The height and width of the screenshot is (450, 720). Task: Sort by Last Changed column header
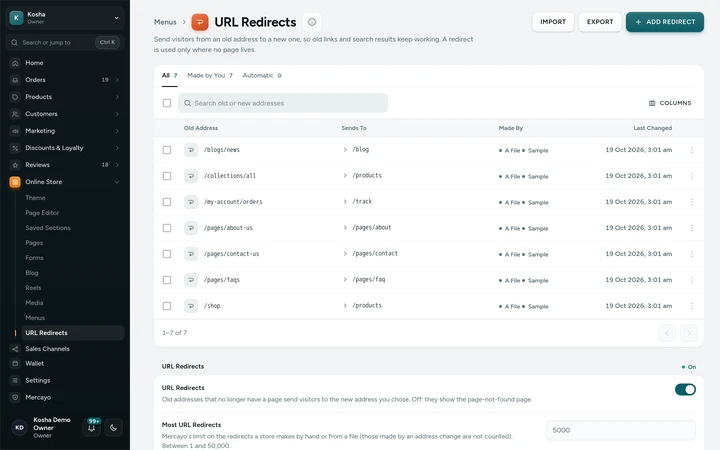652,128
